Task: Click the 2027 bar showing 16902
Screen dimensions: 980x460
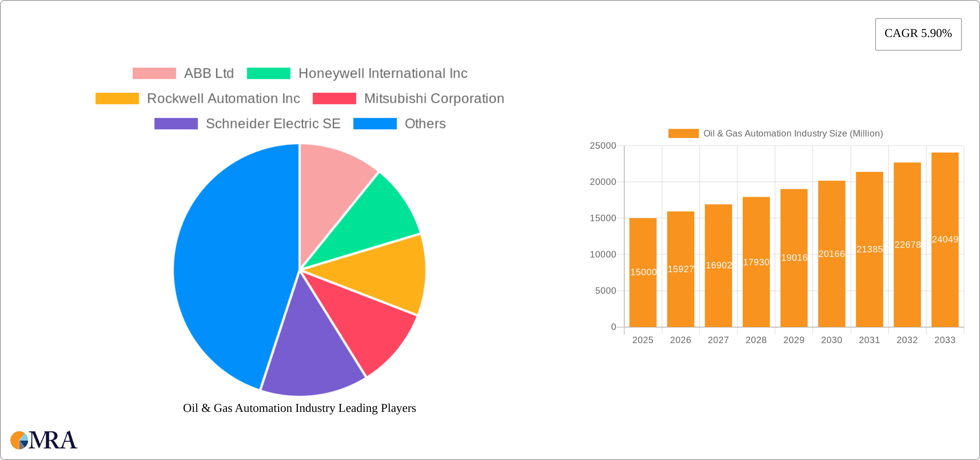Action: [x=719, y=266]
